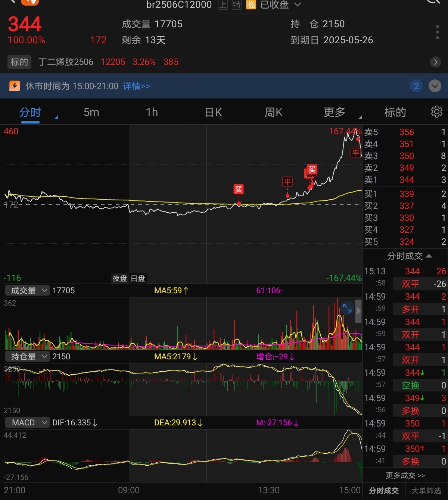Tap the 卖2 price 349 row
448x500 pixels.
[405, 168]
